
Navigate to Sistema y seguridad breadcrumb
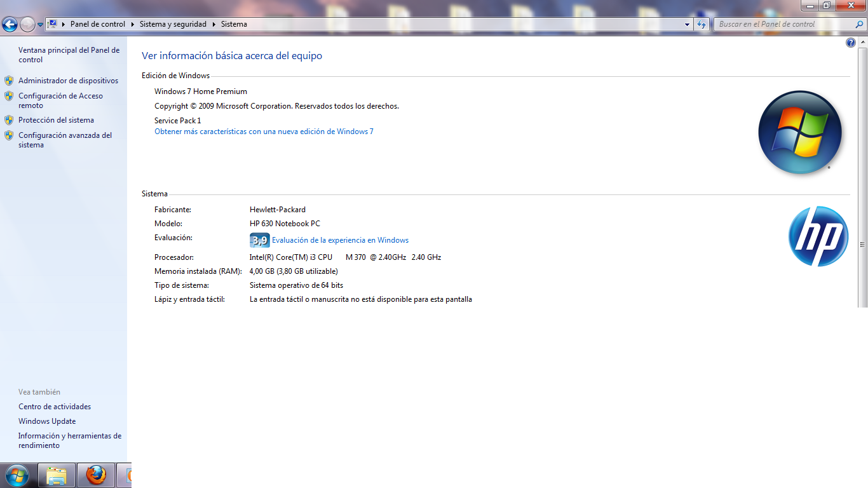173,24
